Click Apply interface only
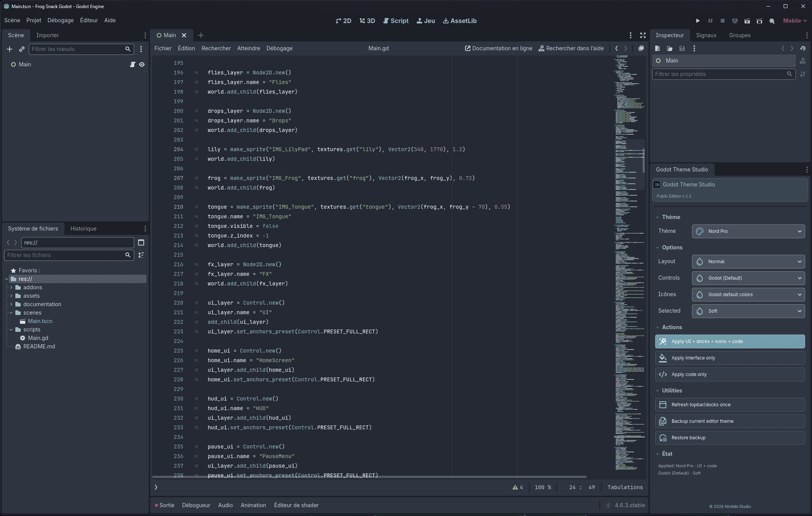The height and width of the screenshot is (516, 812). 730,358
